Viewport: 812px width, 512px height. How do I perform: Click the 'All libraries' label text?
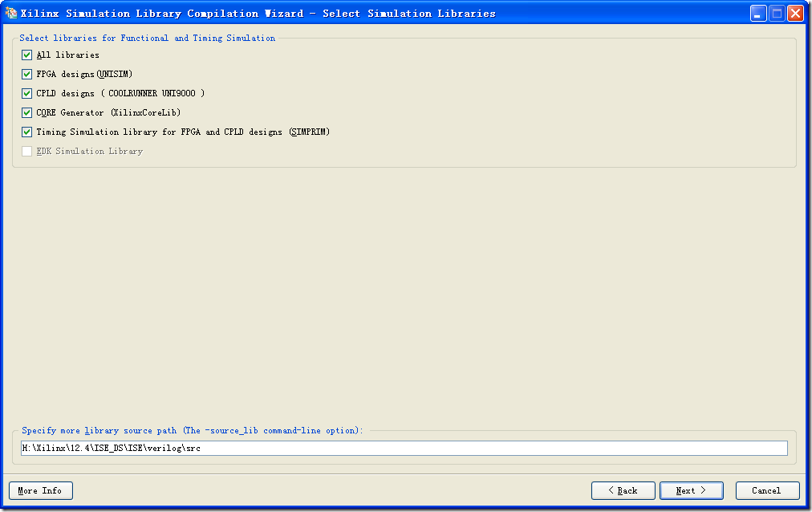coord(68,55)
